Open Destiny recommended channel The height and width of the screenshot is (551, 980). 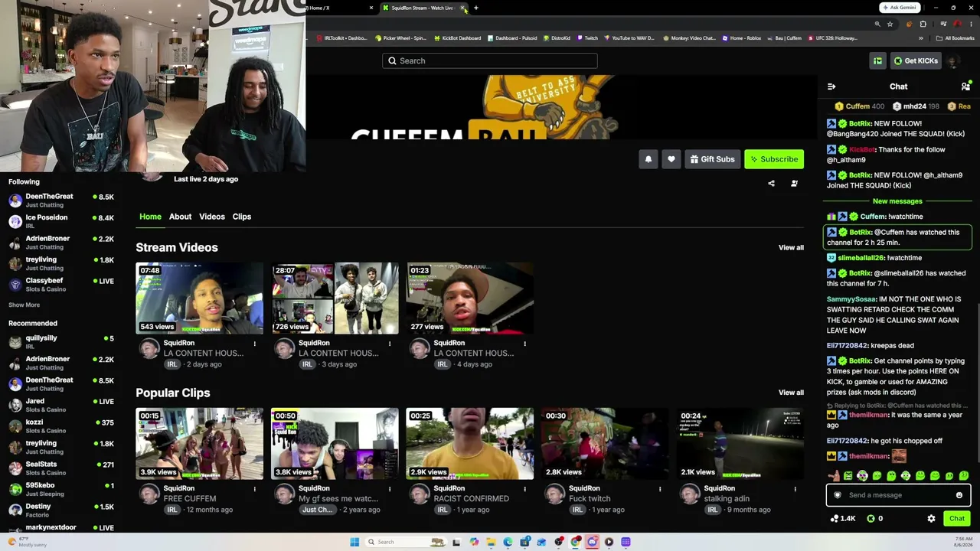tap(61, 510)
